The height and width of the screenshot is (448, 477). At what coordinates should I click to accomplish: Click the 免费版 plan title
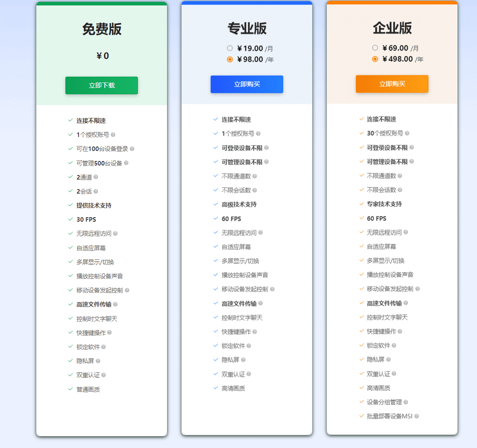pos(102,29)
